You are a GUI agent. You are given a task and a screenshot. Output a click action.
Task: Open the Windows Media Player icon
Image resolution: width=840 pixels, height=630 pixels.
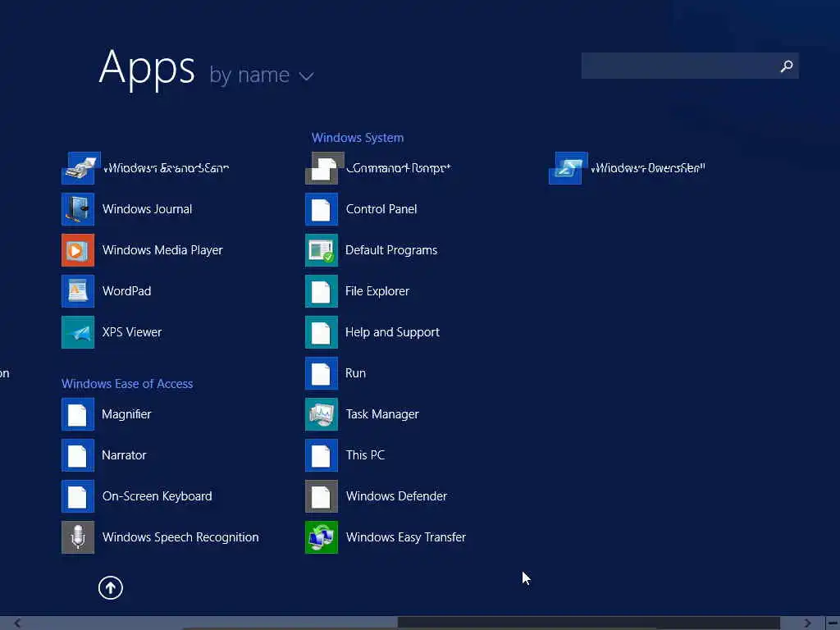(x=78, y=250)
